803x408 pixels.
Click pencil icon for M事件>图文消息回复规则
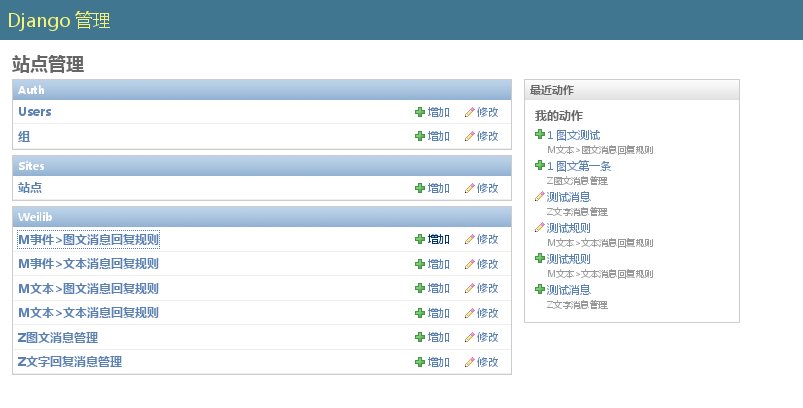click(x=470, y=239)
